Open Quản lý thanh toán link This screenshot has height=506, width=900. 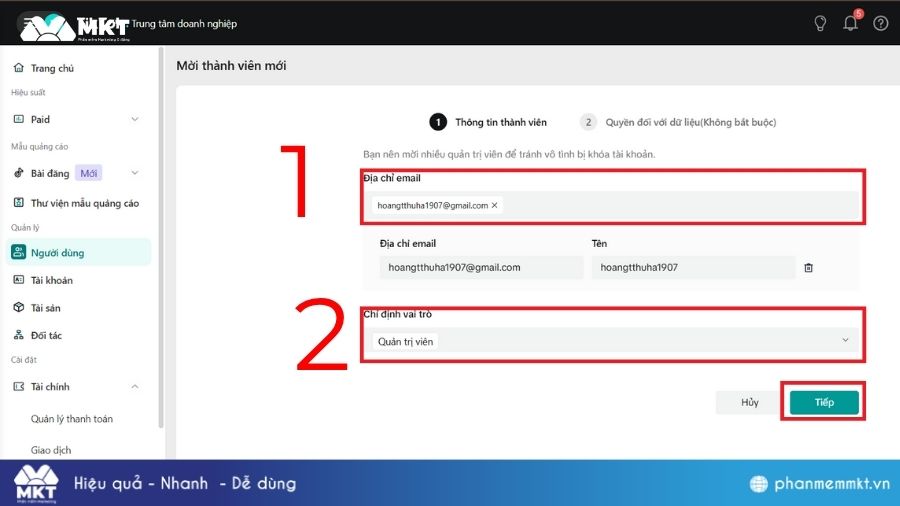[x=72, y=419]
